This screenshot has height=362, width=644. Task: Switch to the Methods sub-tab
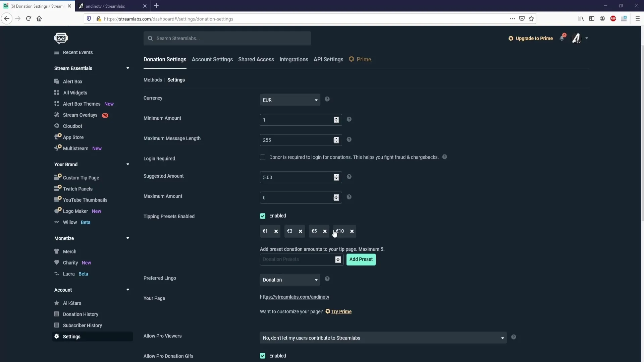pos(153,80)
